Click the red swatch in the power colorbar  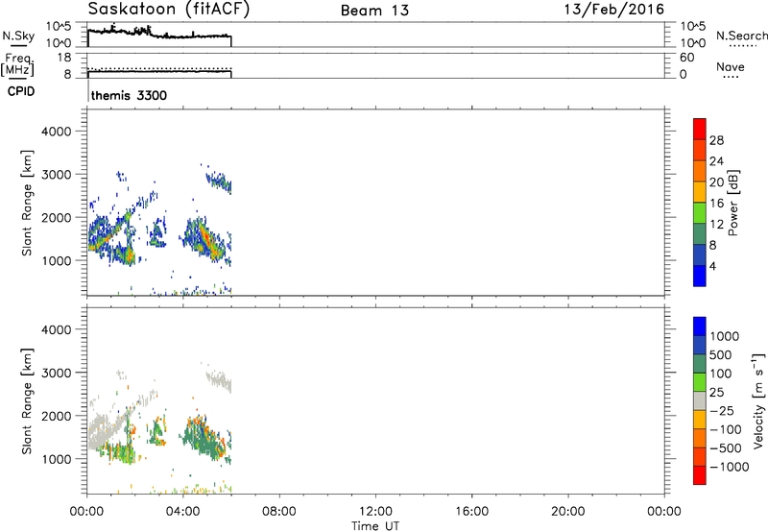(700, 129)
